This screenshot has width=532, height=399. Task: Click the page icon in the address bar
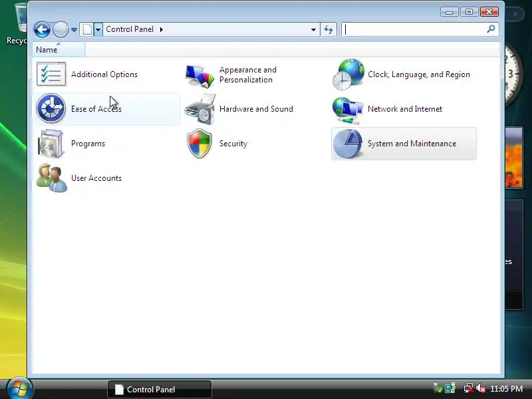point(87,29)
